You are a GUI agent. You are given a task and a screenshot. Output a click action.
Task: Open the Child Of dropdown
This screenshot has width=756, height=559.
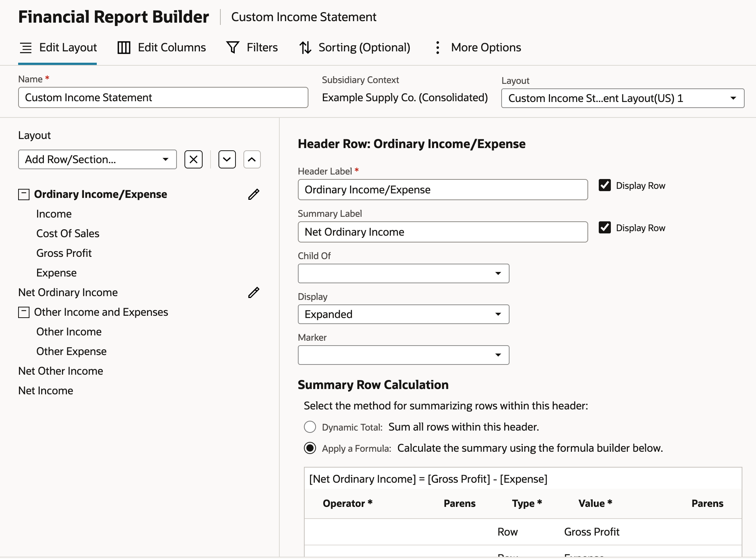403,273
